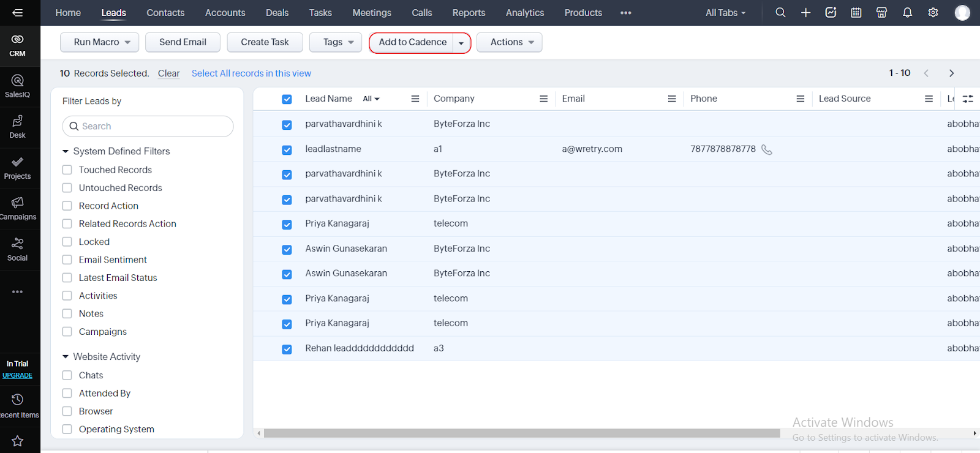The width and height of the screenshot is (980, 453).
Task: Enable the Touched Records filter checkbox
Action: [67, 170]
